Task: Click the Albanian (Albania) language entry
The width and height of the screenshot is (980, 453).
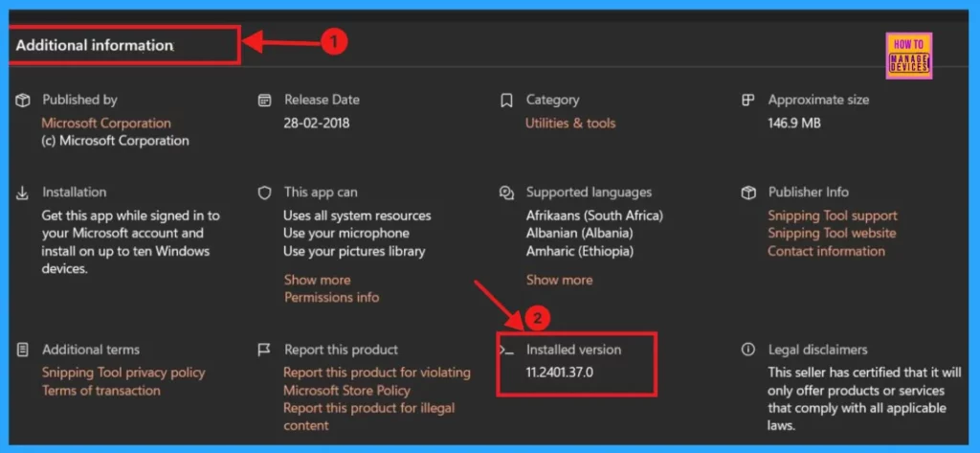Action: (580, 234)
